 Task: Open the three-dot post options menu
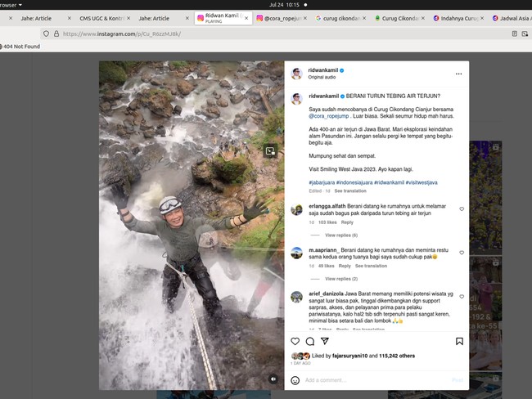coord(458,74)
